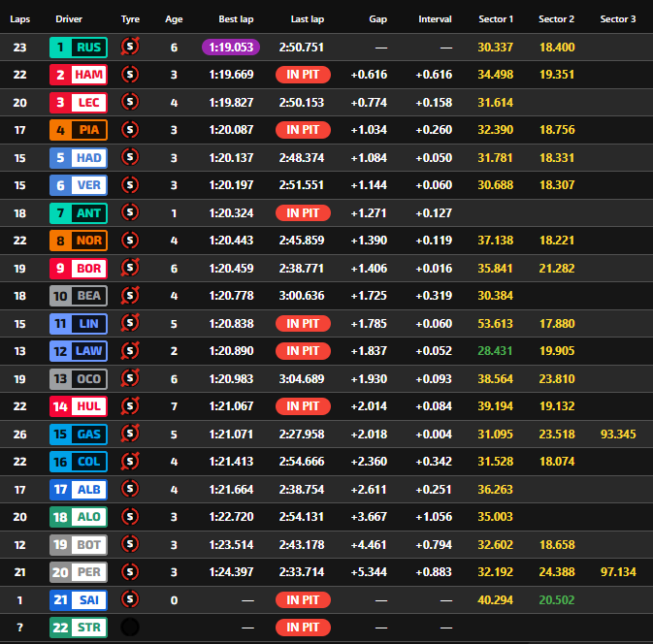Select the tyre icon in VER row
Screen dimensions: 653x644
coord(130,185)
